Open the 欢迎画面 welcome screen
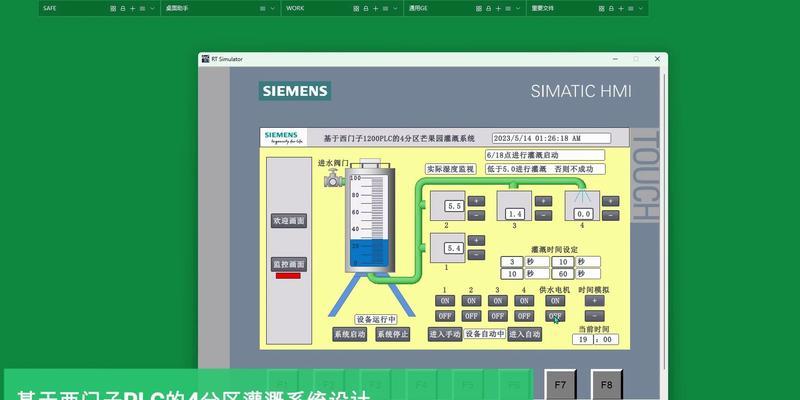The width and height of the screenshot is (800, 400). coord(289,221)
